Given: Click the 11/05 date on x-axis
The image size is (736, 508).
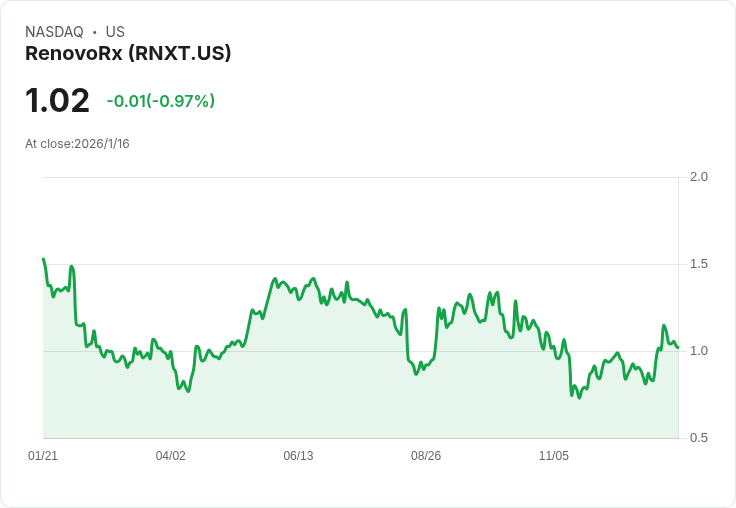Looking at the screenshot, I should [x=554, y=456].
